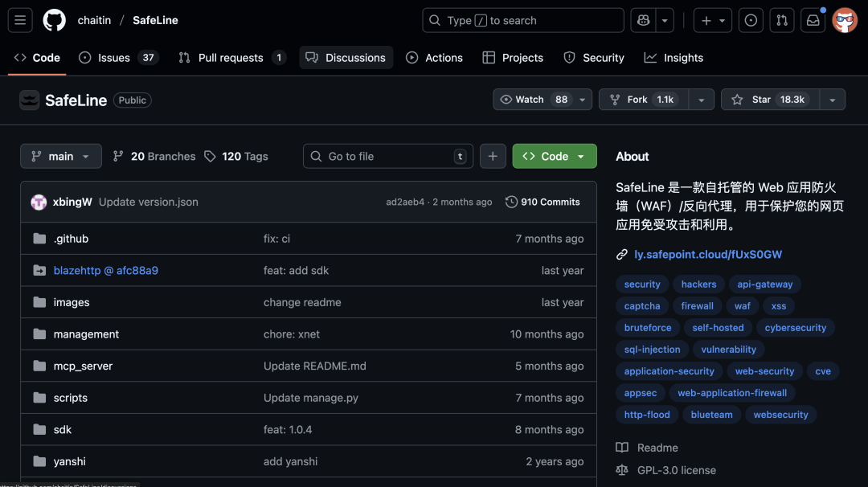Click the branch icon beside 20 Branches

[118, 157]
